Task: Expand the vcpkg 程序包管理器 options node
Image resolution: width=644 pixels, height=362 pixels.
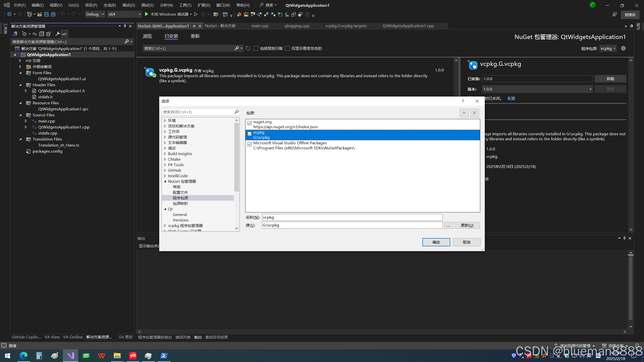Action: 165,225
